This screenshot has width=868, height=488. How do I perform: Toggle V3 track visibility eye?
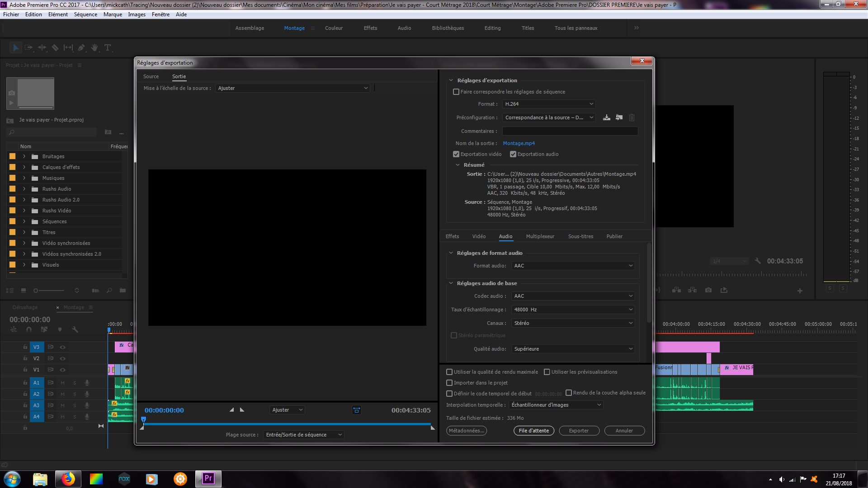point(63,347)
